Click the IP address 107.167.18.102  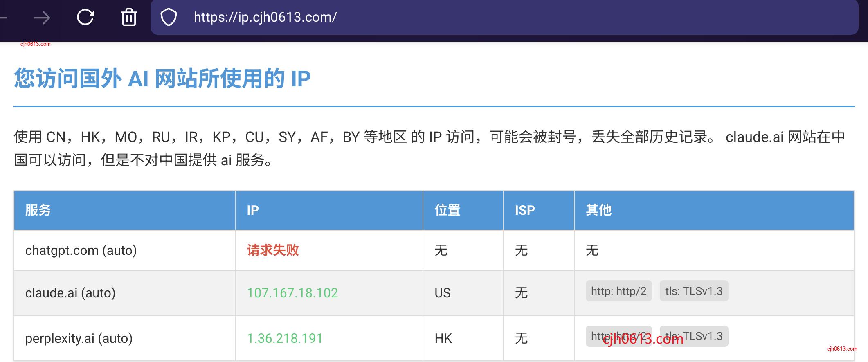[292, 293]
